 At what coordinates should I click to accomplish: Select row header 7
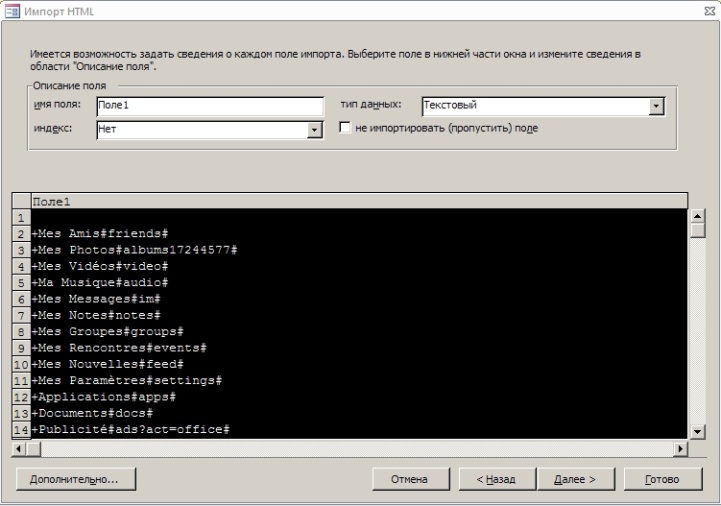pos(21,316)
